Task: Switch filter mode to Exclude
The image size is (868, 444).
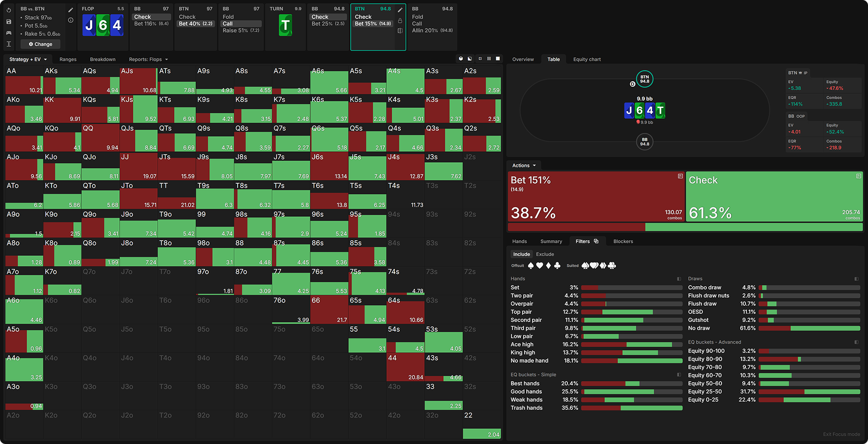Action: click(x=545, y=254)
